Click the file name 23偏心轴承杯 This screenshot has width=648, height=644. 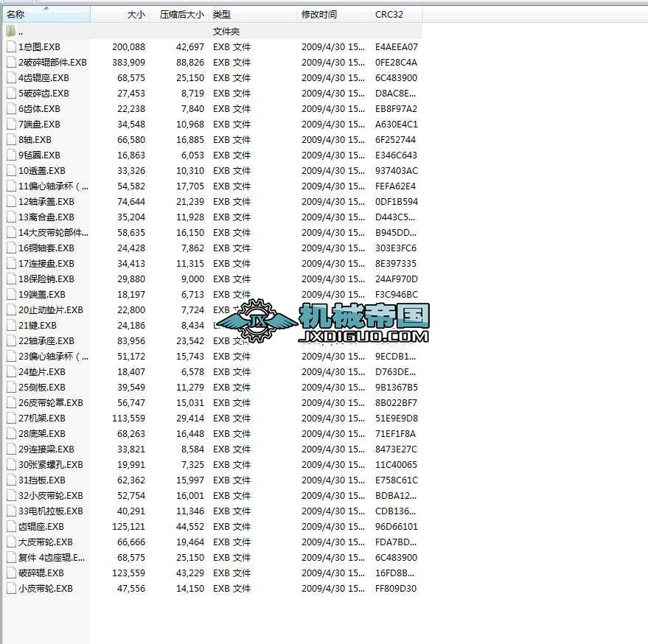pyautogui.click(x=53, y=356)
